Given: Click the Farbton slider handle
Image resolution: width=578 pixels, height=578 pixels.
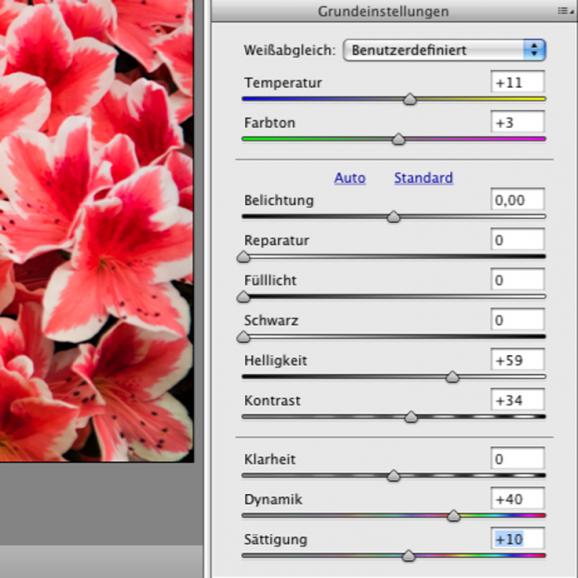Looking at the screenshot, I should 398,139.
